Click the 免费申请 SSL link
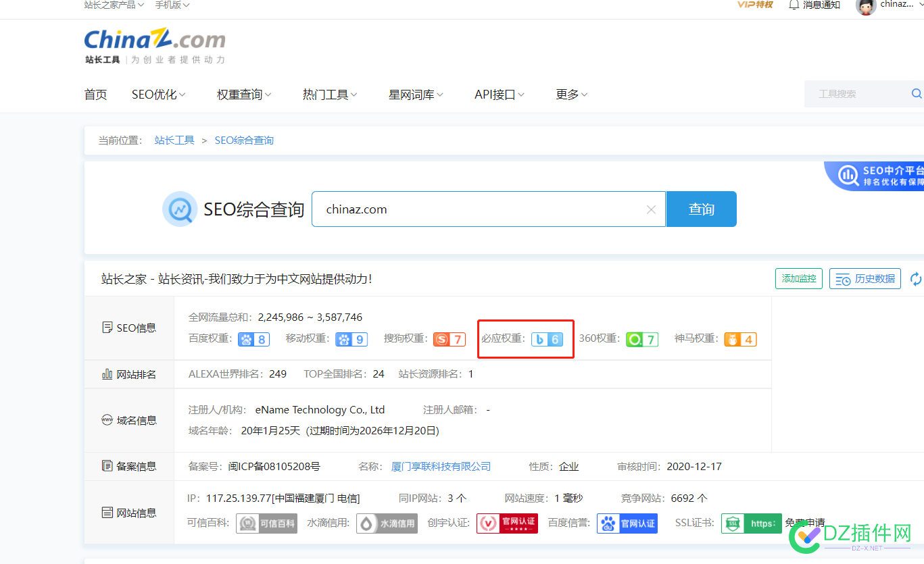This screenshot has width=924, height=564. pos(805,523)
